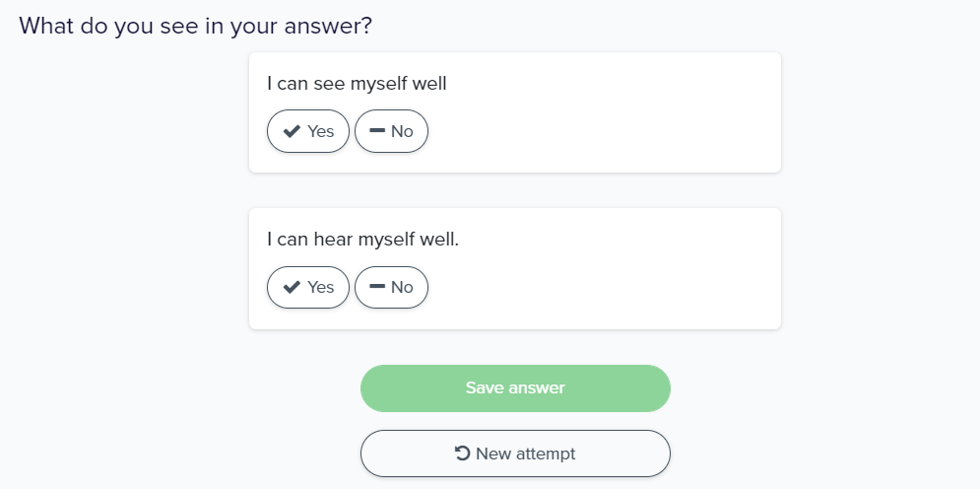Image resolution: width=980 pixels, height=489 pixels.
Task: Click the 'Yes' word in the video question
Action: click(x=321, y=131)
